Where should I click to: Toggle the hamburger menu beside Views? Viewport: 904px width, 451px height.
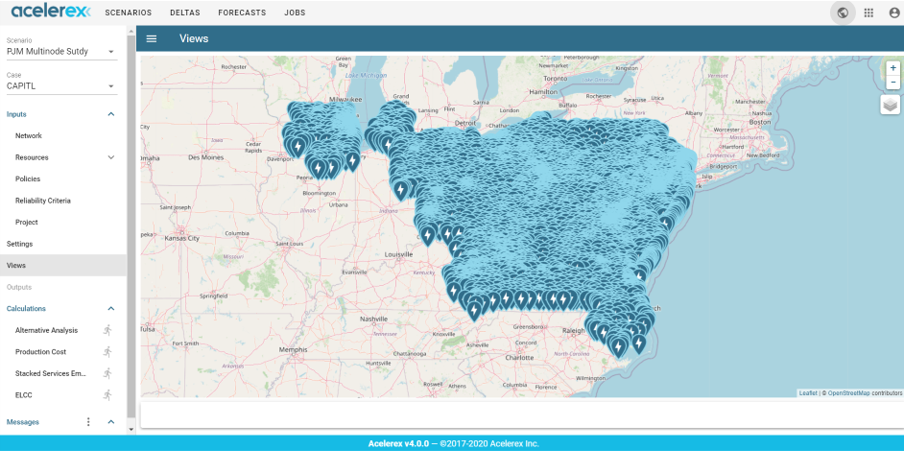152,39
